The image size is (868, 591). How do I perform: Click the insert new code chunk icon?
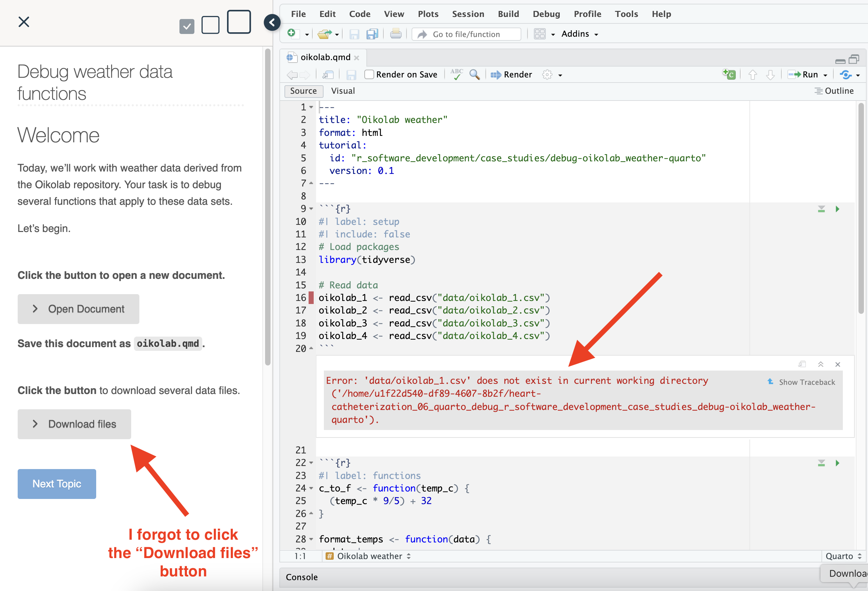pyautogui.click(x=729, y=74)
